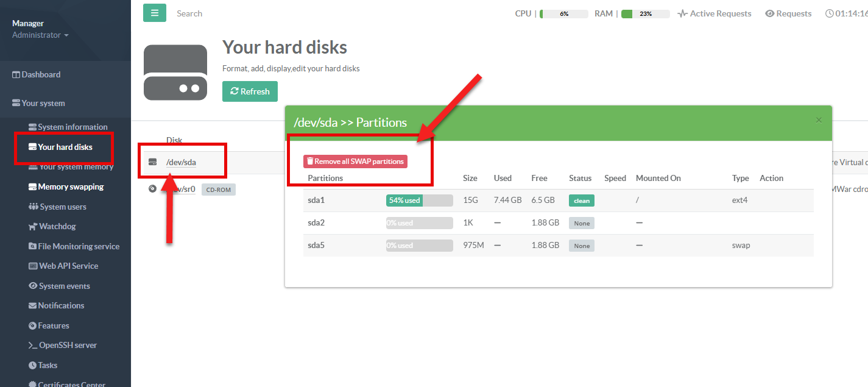The width and height of the screenshot is (868, 387).
Task: Close the /dev/sda Partitions dialog
Action: [819, 121]
